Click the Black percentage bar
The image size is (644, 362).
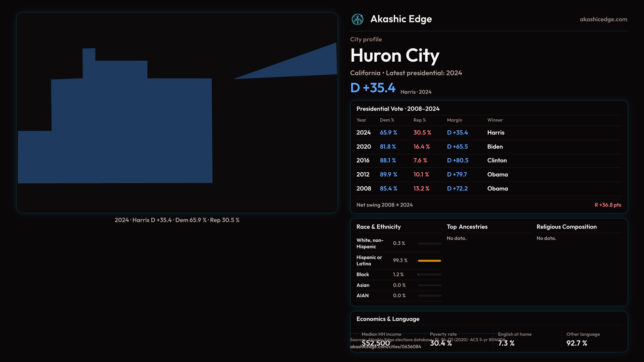pyautogui.click(x=429, y=275)
